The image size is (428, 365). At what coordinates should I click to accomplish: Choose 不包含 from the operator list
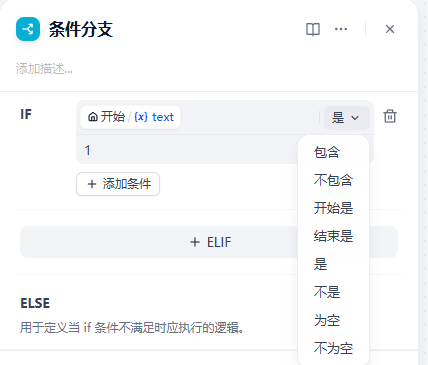point(333,180)
